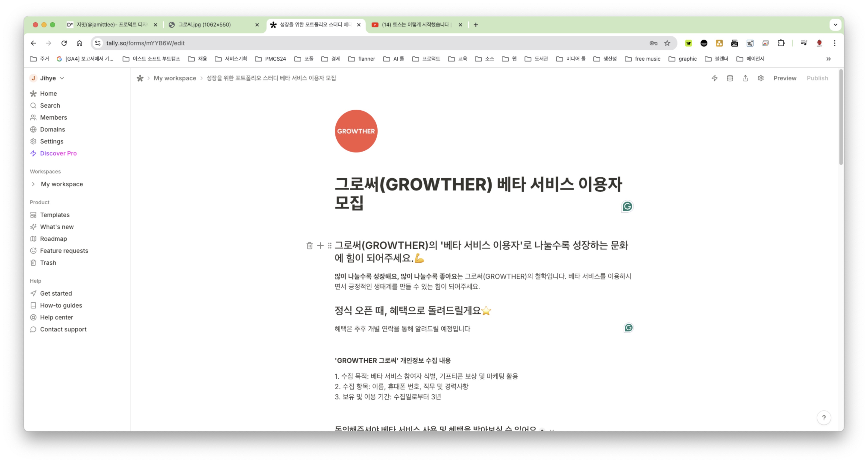Click the browser home icon
Screen dimensions: 868x463
tap(79, 43)
